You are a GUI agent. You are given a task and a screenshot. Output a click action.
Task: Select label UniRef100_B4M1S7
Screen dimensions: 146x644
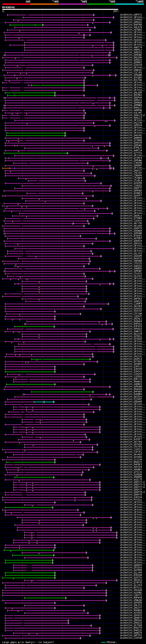click(131, 108)
